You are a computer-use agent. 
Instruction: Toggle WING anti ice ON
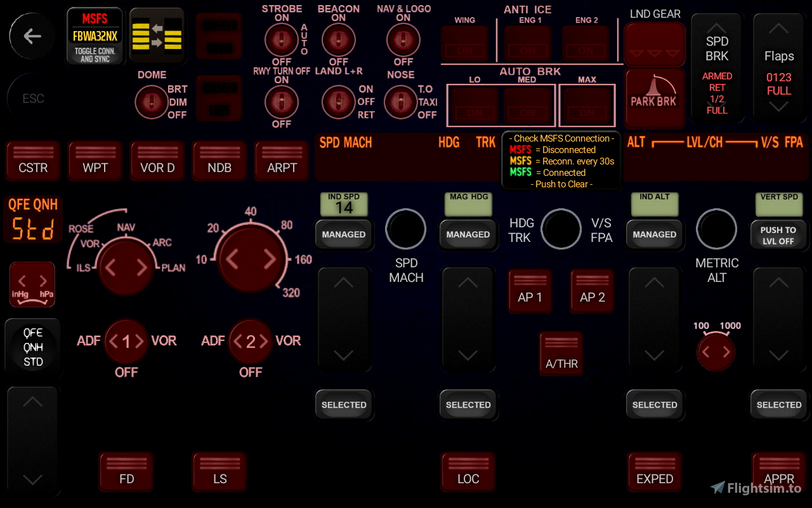[x=465, y=44]
